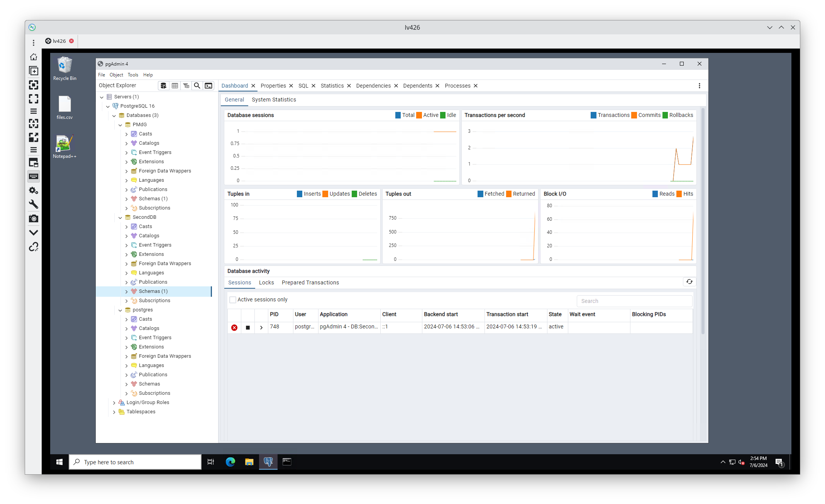Open the Help menu

(x=148, y=75)
